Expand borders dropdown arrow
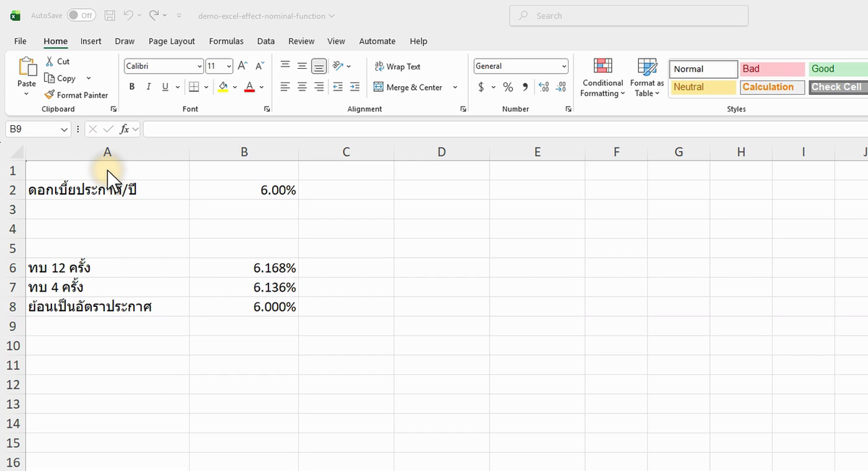 (x=205, y=88)
